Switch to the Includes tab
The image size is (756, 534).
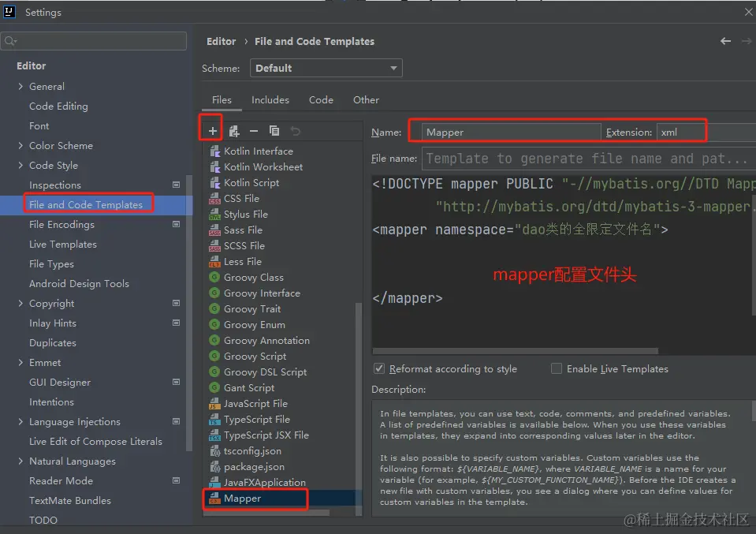coord(270,100)
